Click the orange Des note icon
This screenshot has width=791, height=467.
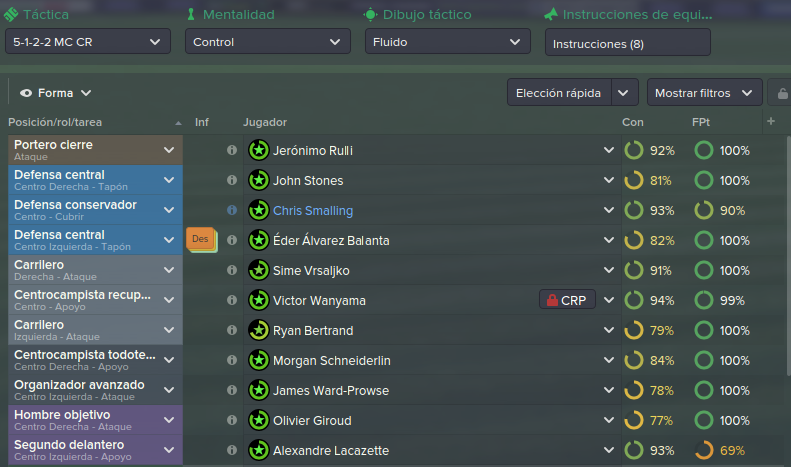click(x=201, y=240)
